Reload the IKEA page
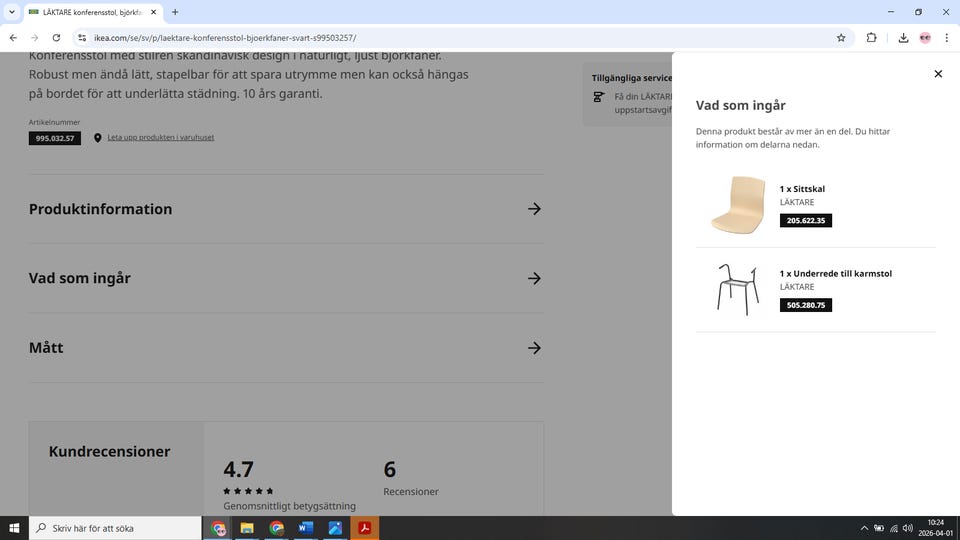This screenshot has width=960, height=540. click(x=56, y=38)
